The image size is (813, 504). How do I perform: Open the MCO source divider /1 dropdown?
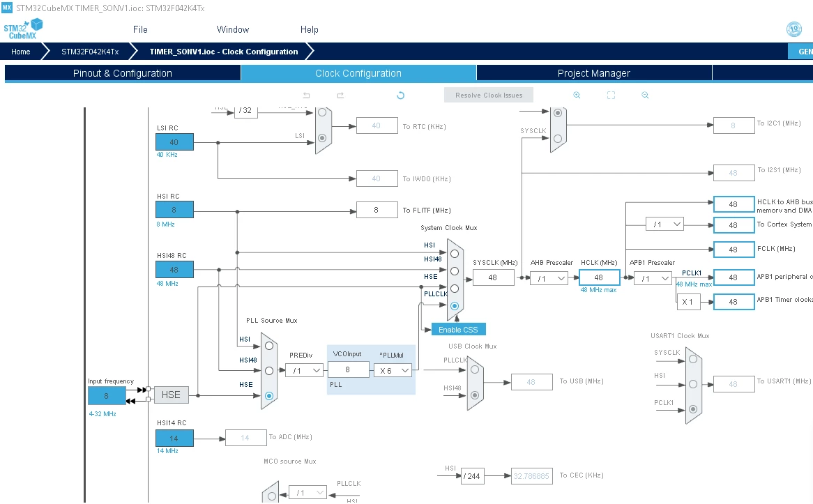tap(308, 493)
